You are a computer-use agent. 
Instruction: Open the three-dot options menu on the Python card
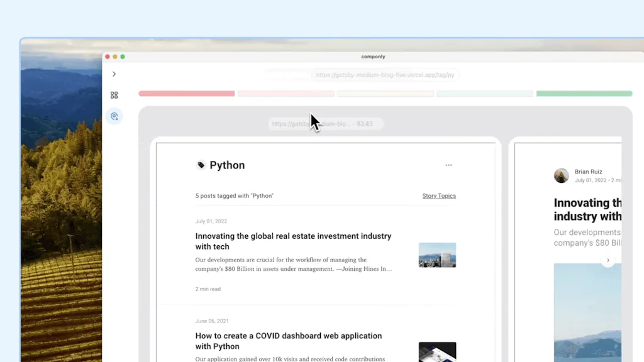click(x=448, y=165)
